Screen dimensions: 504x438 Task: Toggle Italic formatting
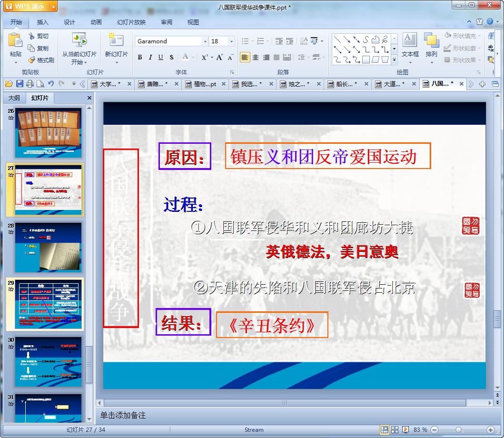150,57
